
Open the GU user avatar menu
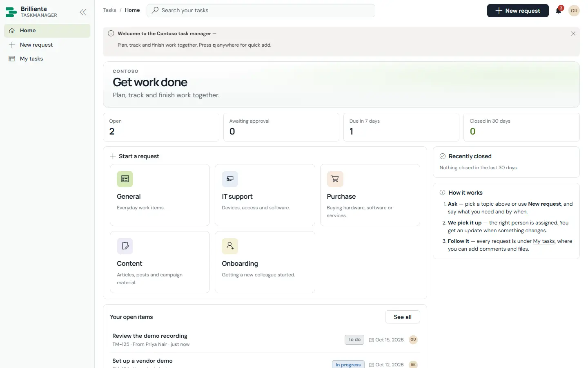pos(574,11)
